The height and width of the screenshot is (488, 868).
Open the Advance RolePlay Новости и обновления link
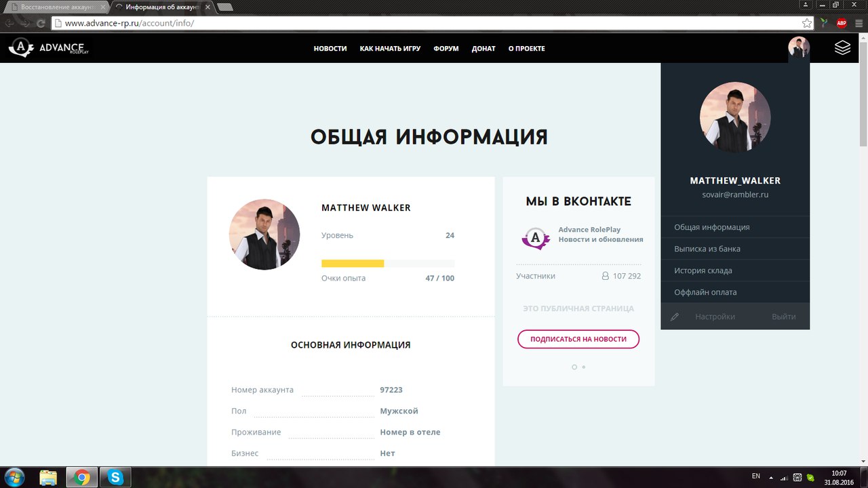click(601, 235)
